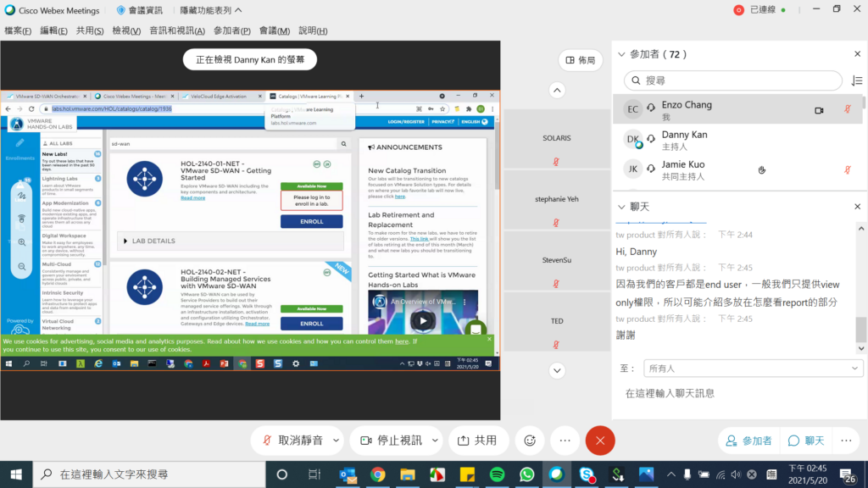Click the lab search magnifier in shared browser
This screenshot has width=868, height=488.
click(x=344, y=144)
